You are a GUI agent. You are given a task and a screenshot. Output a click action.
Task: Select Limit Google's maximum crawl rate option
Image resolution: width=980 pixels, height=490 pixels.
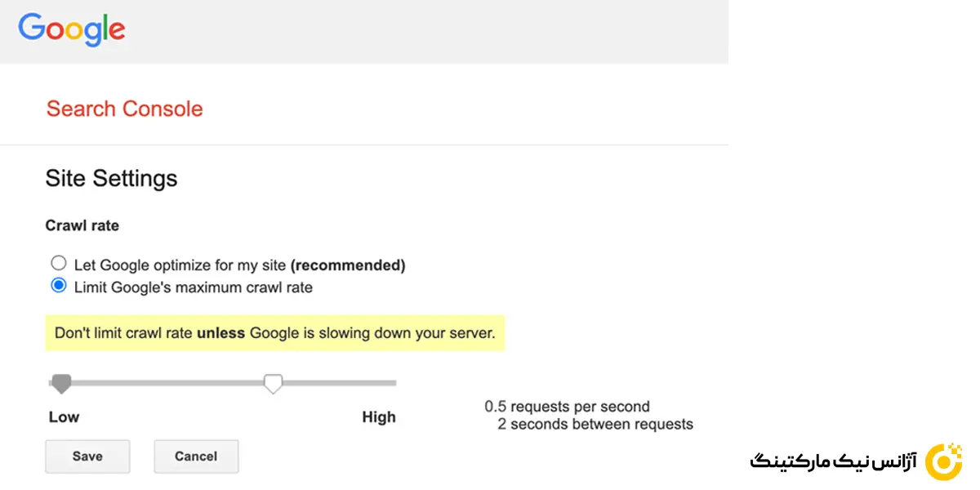pos(59,286)
